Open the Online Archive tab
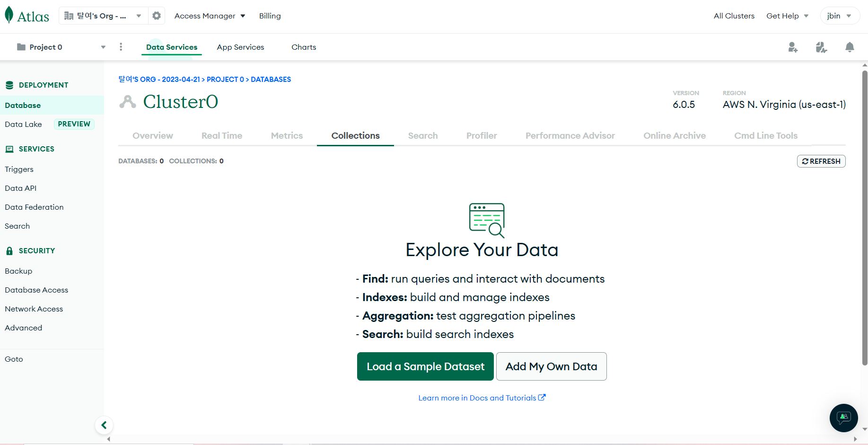 675,135
